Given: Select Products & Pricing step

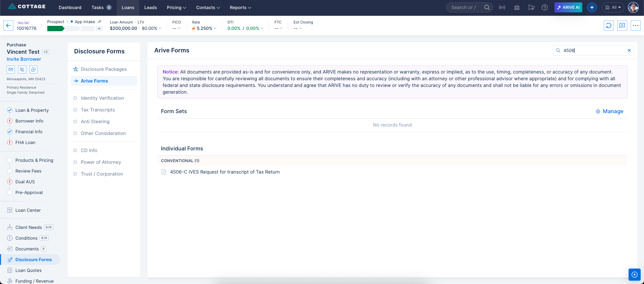Looking at the screenshot, I should [x=34, y=160].
